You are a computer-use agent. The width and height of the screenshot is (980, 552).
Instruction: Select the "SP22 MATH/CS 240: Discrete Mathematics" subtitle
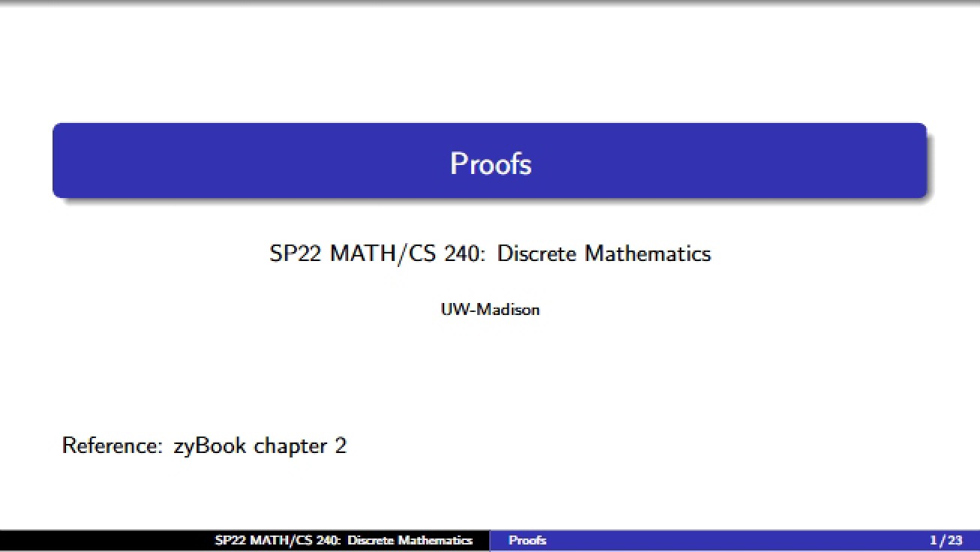[x=490, y=253]
